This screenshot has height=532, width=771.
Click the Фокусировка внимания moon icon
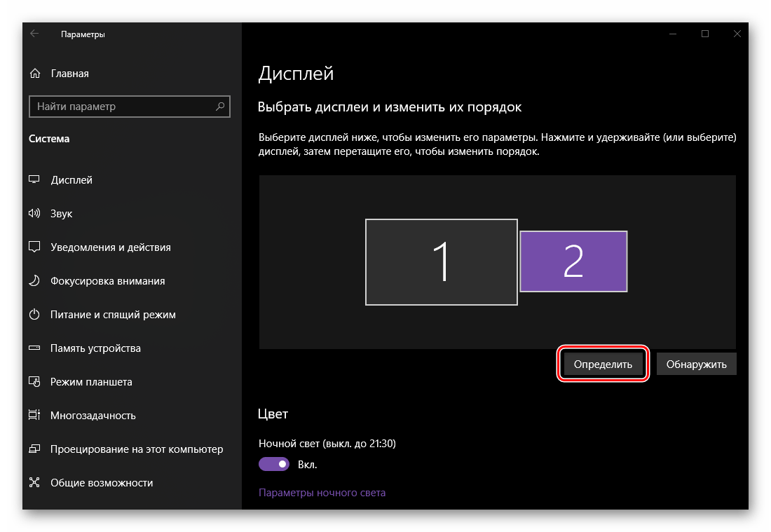[x=34, y=281]
